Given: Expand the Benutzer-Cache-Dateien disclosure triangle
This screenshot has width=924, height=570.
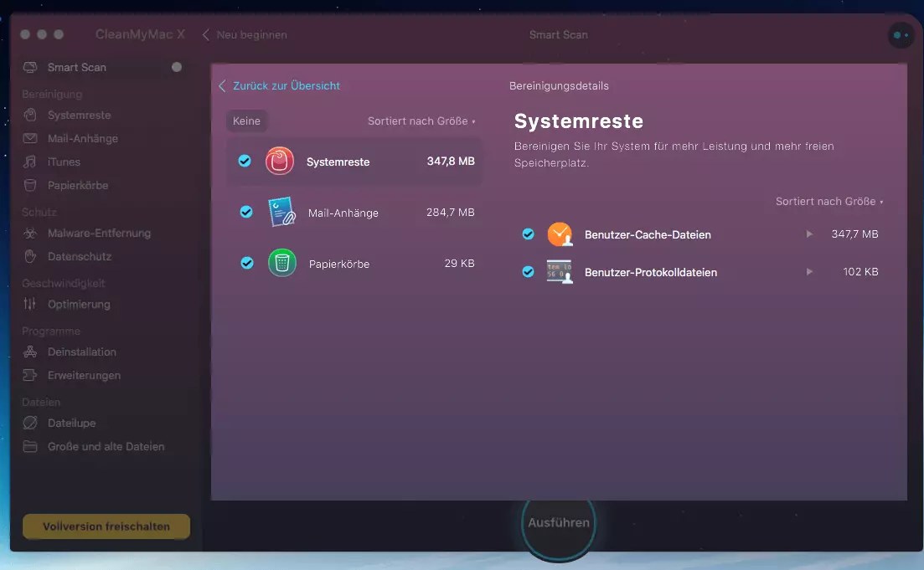Looking at the screenshot, I should [x=810, y=234].
